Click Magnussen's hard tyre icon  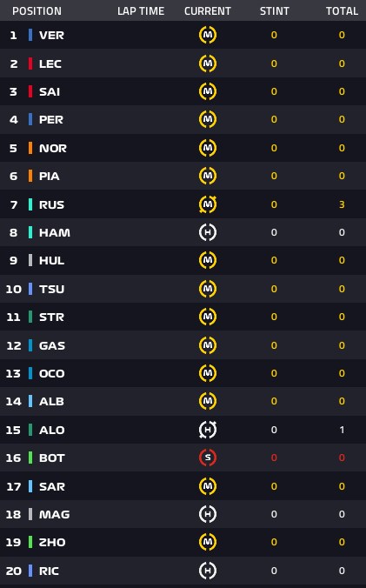(208, 514)
